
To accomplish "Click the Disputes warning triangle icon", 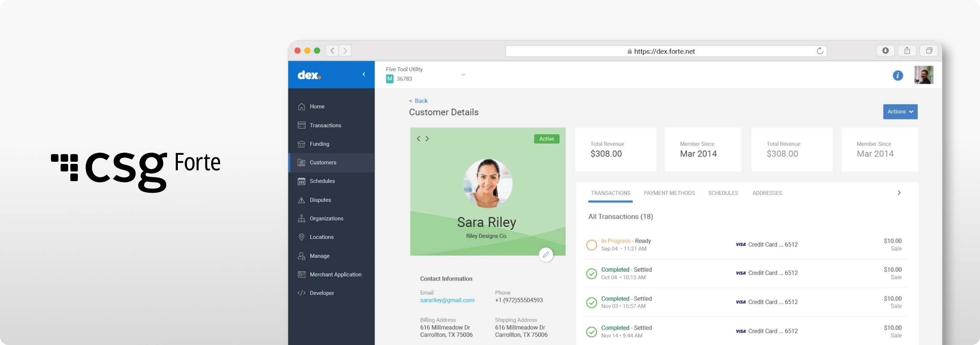I will [302, 200].
